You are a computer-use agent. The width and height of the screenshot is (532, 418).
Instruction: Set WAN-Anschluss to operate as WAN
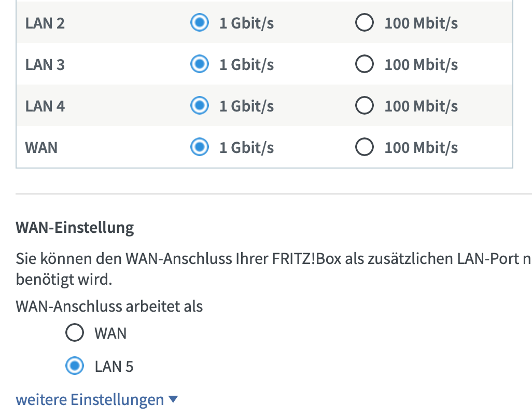(74, 332)
